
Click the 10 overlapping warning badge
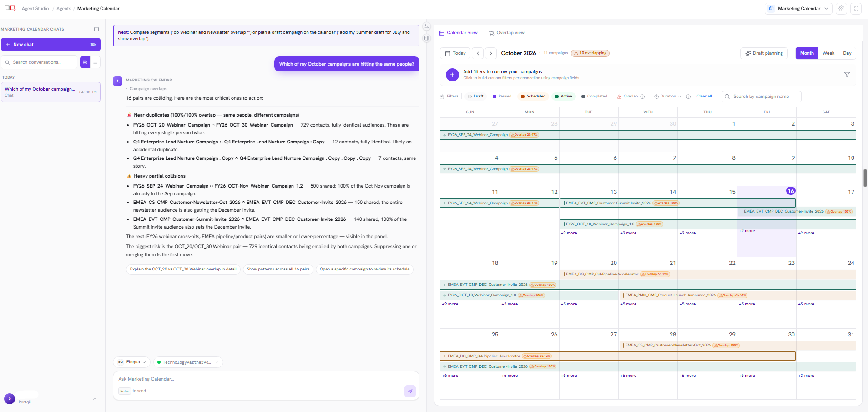point(590,53)
